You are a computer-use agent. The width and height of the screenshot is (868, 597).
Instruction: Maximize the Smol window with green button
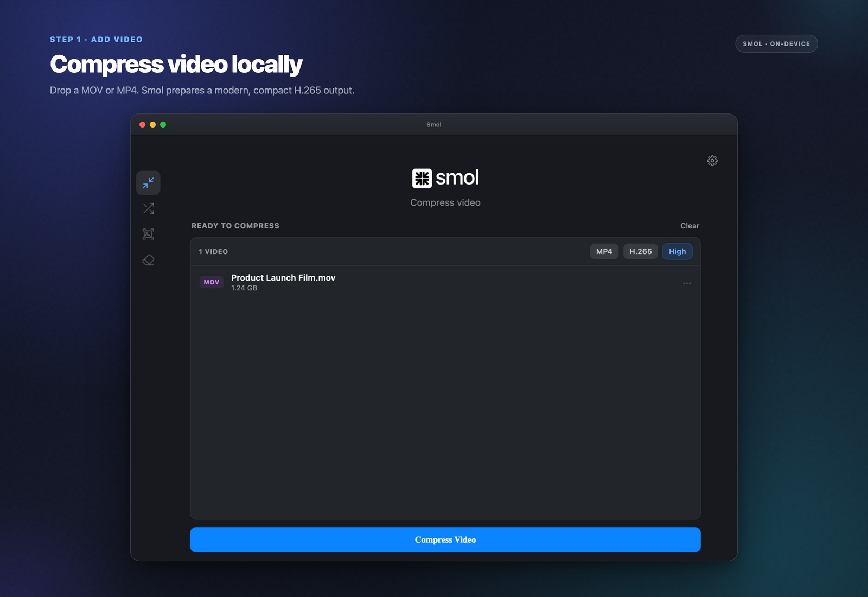(x=163, y=125)
